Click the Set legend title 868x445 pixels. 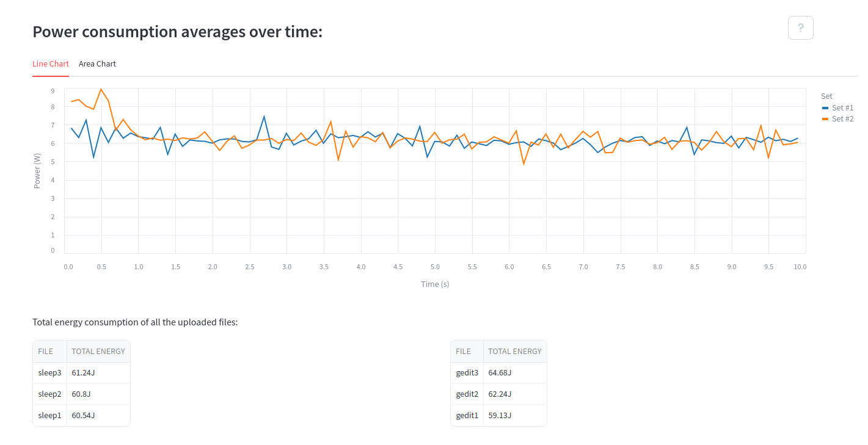pos(827,96)
